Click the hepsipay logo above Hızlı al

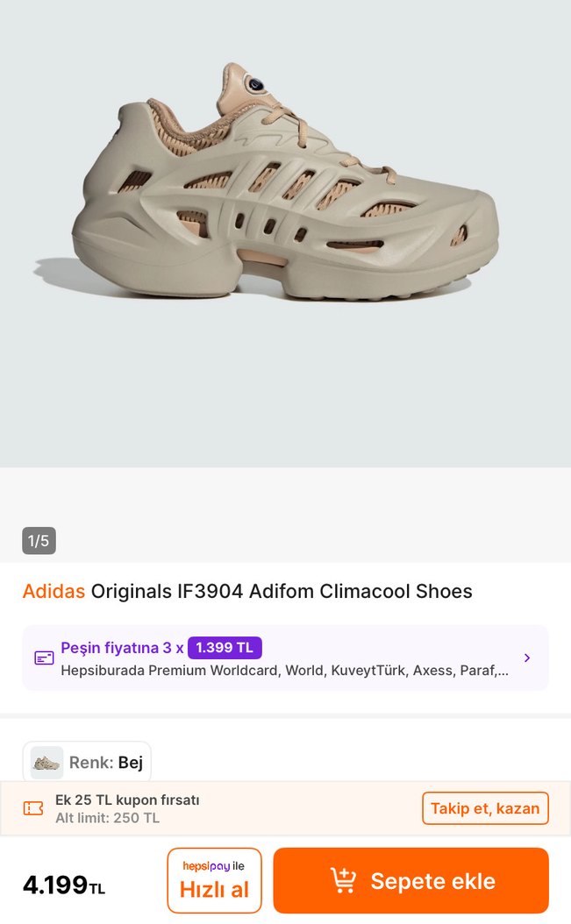[214, 867]
